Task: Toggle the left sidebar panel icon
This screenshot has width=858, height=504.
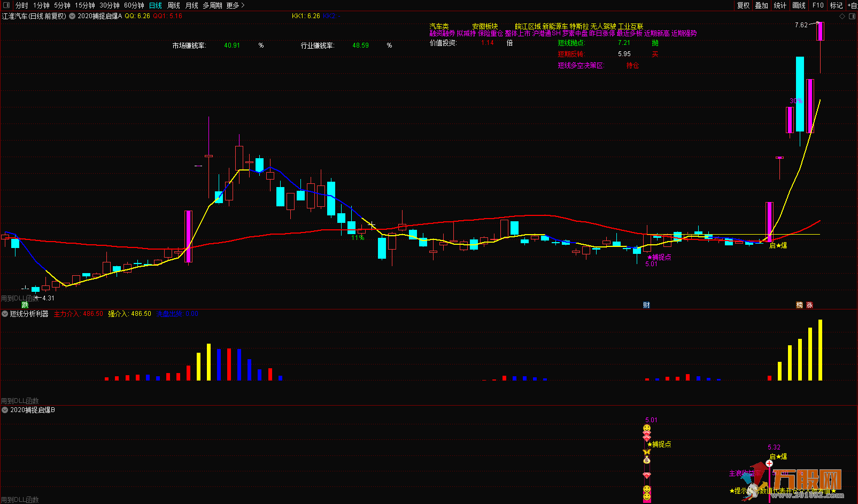Action: 6,5
